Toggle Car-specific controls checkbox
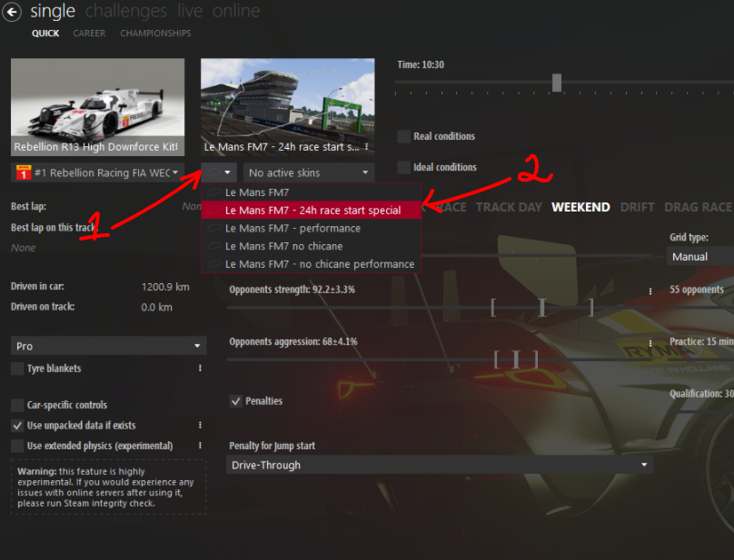Viewport: 734px width, 560px height. pyautogui.click(x=17, y=405)
